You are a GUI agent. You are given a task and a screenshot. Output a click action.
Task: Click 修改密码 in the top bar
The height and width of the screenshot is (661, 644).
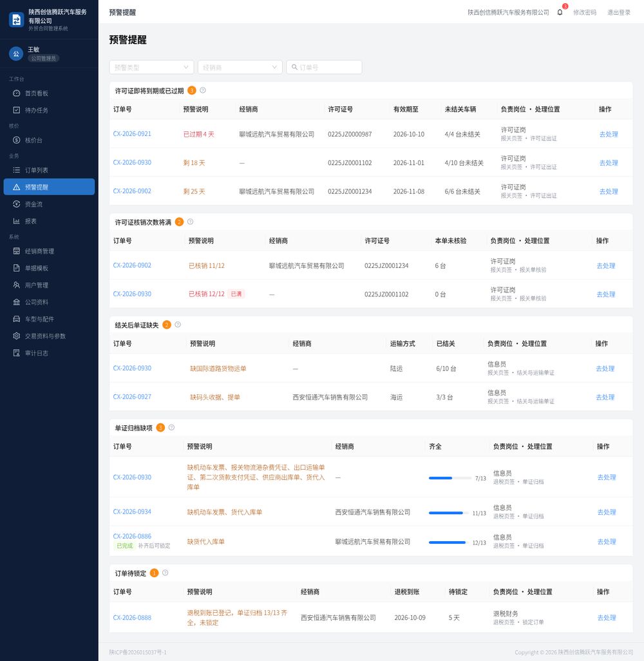pos(585,12)
